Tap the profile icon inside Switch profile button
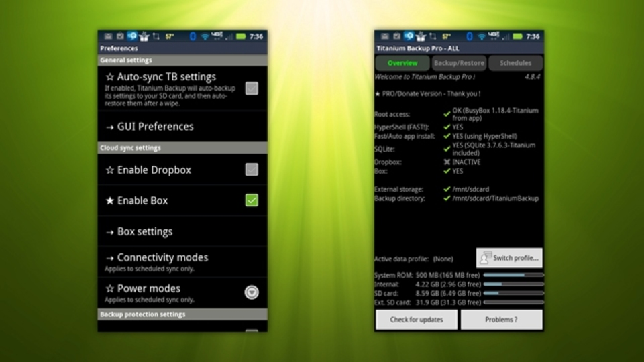Screen dimensions: 644x362 click(485, 257)
